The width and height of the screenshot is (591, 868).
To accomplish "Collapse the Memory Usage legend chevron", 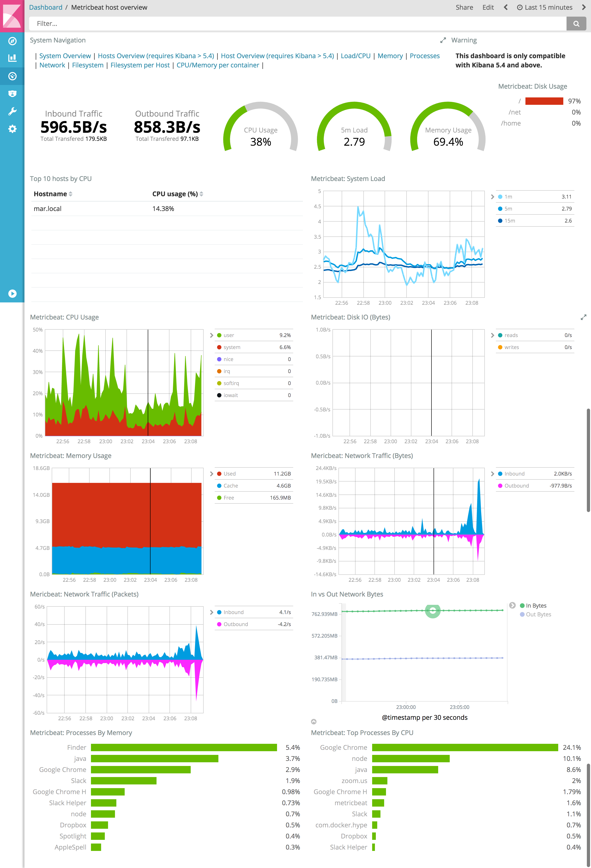I will tap(211, 474).
